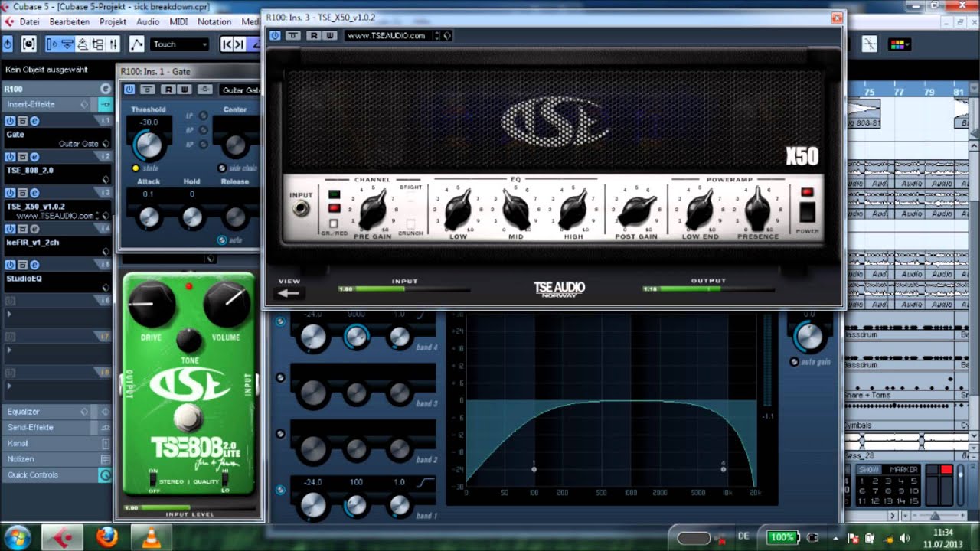
Task: Click the activate project power icon
Action: coord(8,44)
